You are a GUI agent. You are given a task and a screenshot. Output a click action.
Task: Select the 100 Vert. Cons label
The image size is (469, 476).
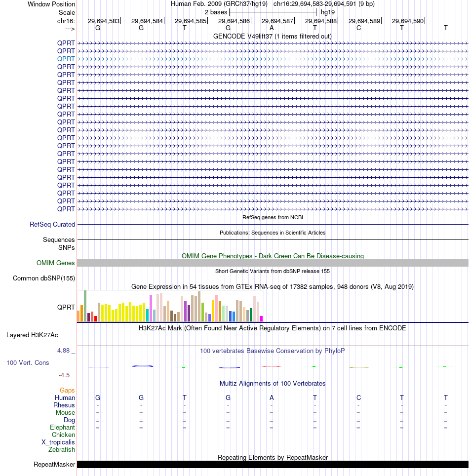28,363
